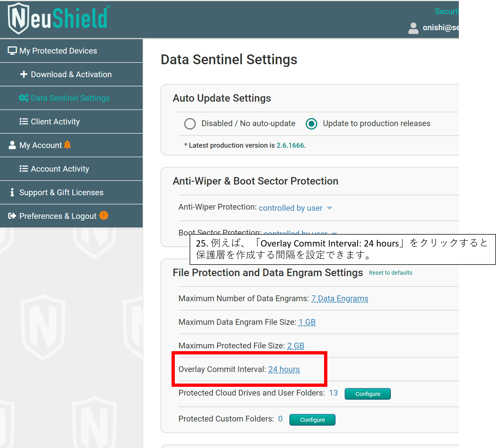The height and width of the screenshot is (448, 496).
Task: Change Maximum Number of Data Engrams value
Action: click(339, 298)
